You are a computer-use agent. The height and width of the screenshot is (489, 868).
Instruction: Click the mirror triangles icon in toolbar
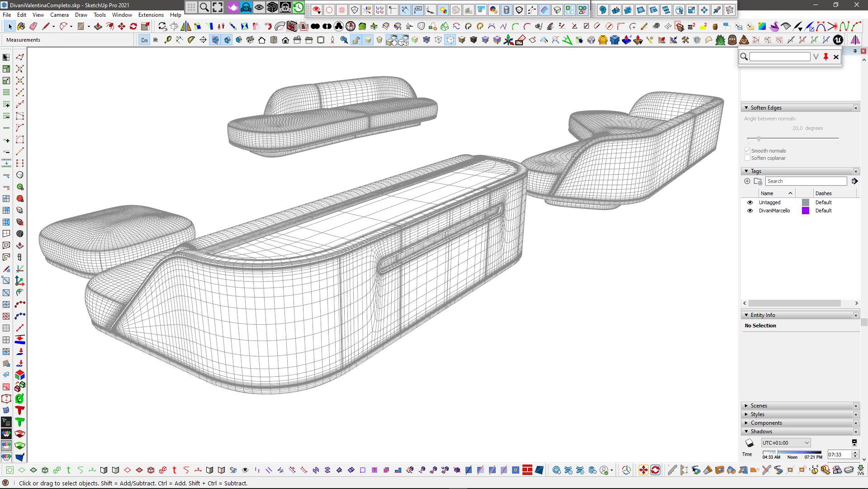pos(855,40)
